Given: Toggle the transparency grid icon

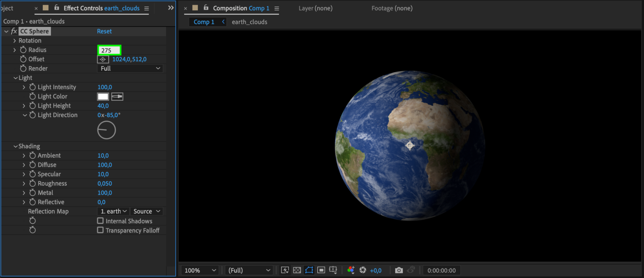Looking at the screenshot, I should pos(297,270).
